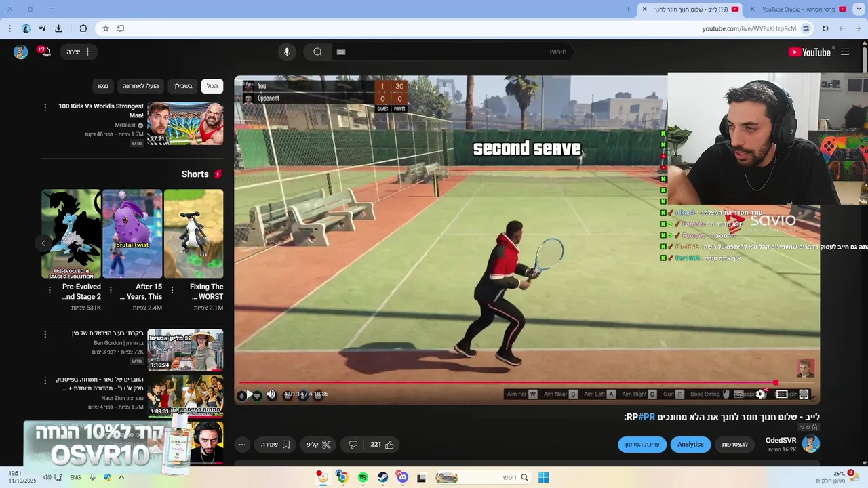Open options for the Pre-Evolved Short
Screen dimensions: 868x488
(x=50, y=290)
